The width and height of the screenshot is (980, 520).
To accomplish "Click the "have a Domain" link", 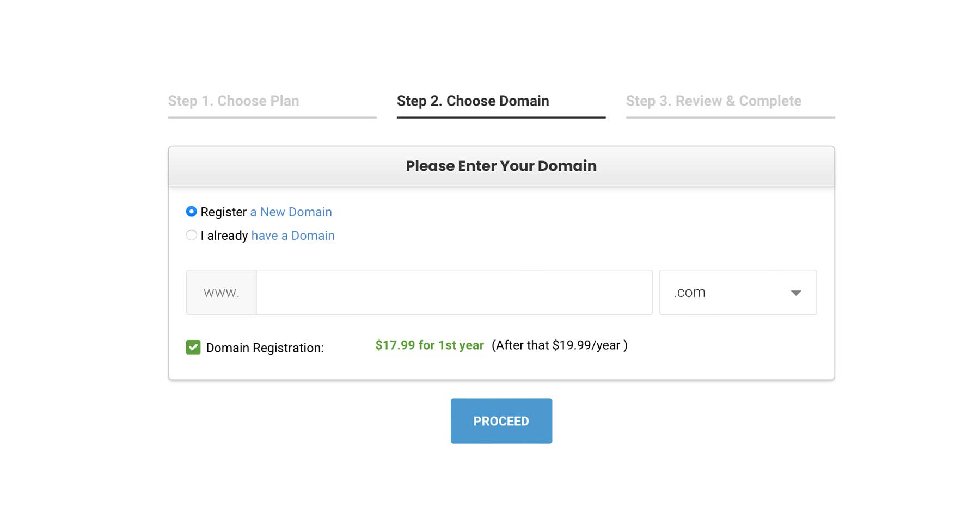I will 292,236.
